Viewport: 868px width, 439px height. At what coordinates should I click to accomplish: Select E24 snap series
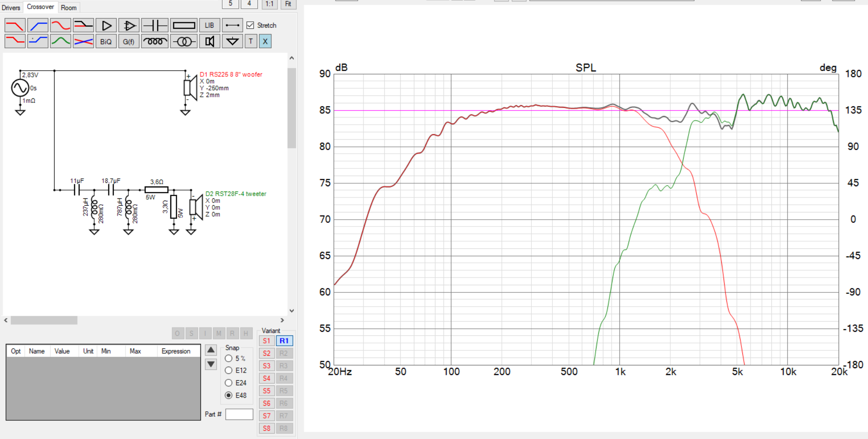[229, 383]
